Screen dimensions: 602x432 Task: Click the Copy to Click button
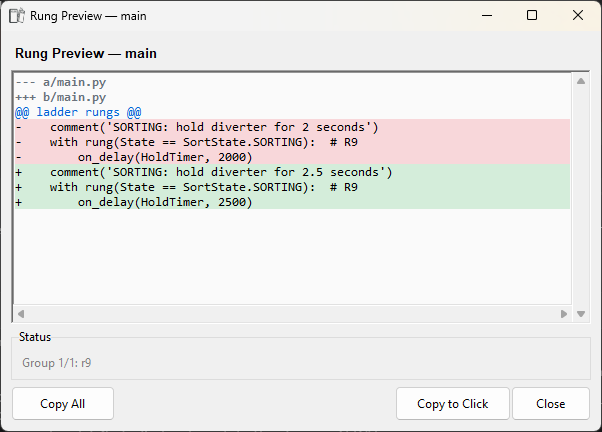(453, 404)
